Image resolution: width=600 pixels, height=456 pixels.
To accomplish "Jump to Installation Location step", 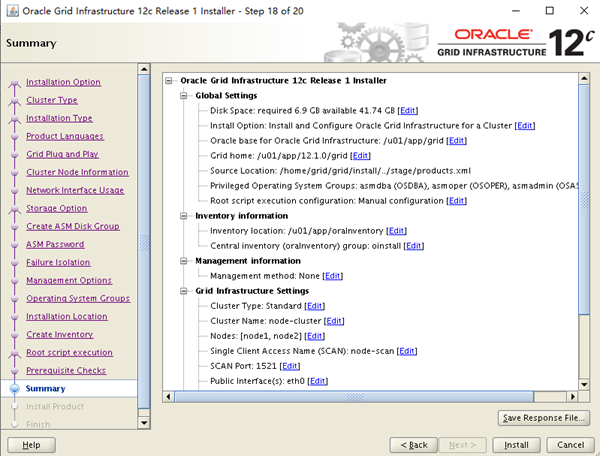I will tap(67, 316).
